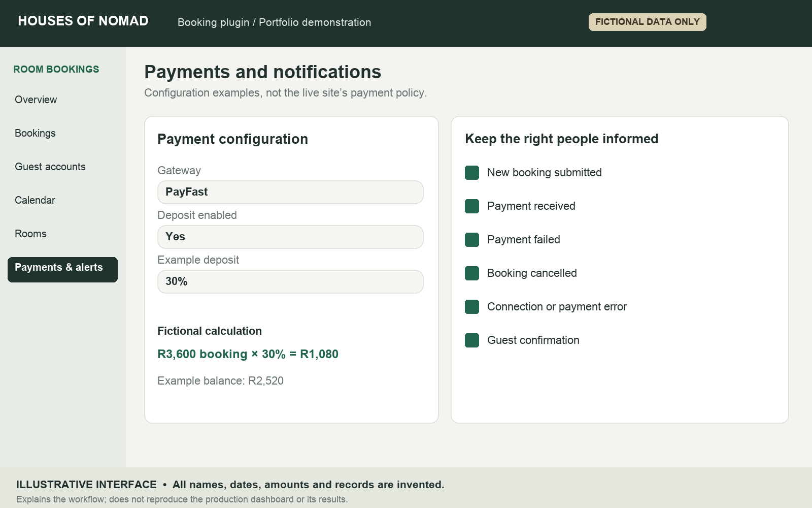Click the Example deposit field showing 30%
Image resolution: width=812 pixels, height=508 pixels.
point(290,281)
